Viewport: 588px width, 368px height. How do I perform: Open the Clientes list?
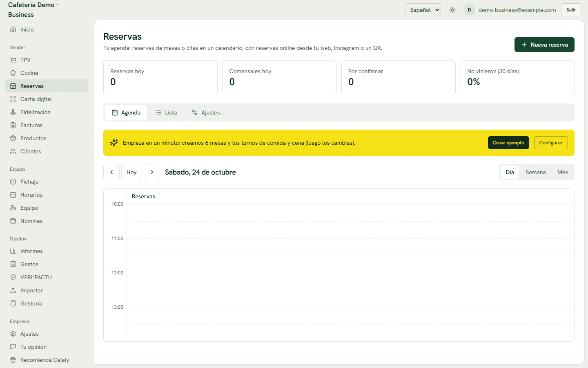click(x=47, y=151)
